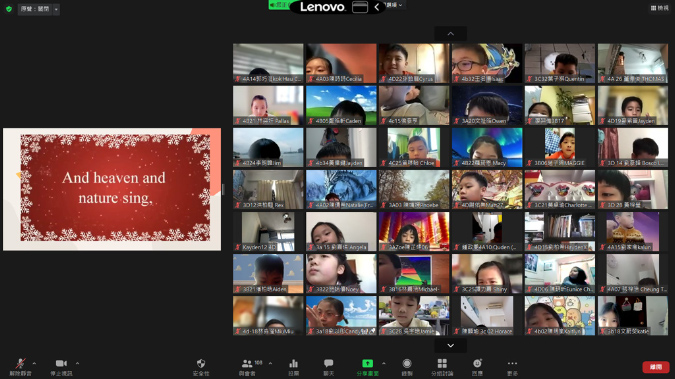Open the View layout menu at top right
The height and width of the screenshot is (379, 675).
(660, 8)
